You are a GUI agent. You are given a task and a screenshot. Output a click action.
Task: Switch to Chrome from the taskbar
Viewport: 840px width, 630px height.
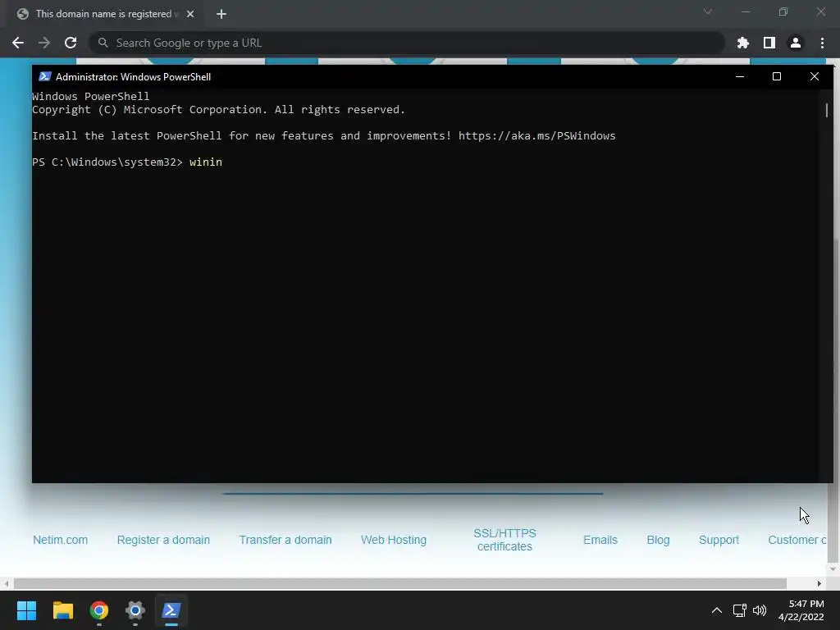click(99, 610)
